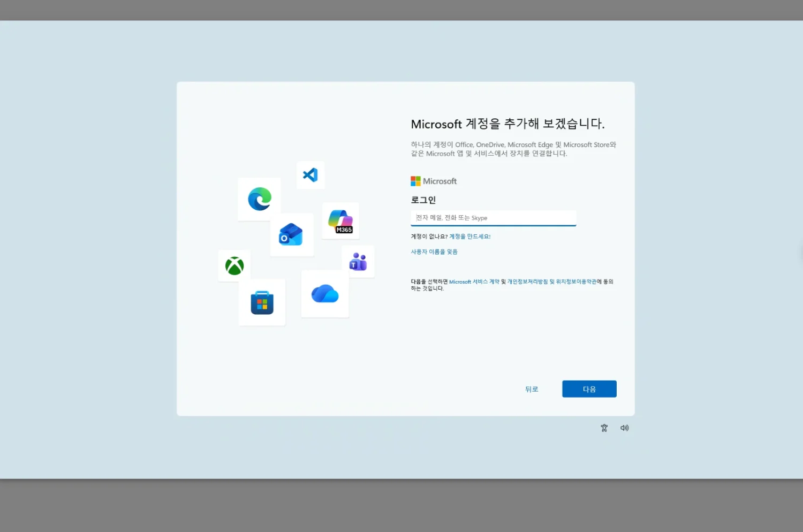Select the Microsoft Store icon
The image size is (803, 532).
click(262, 303)
